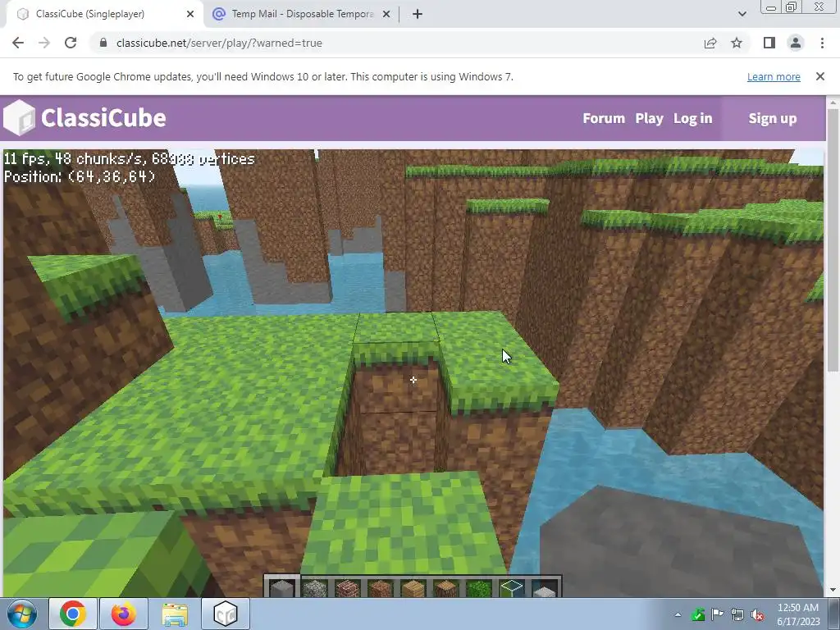Viewport: 840px width, 630px height.
Task: Open Chrome side panel
Action: [769, 43]
